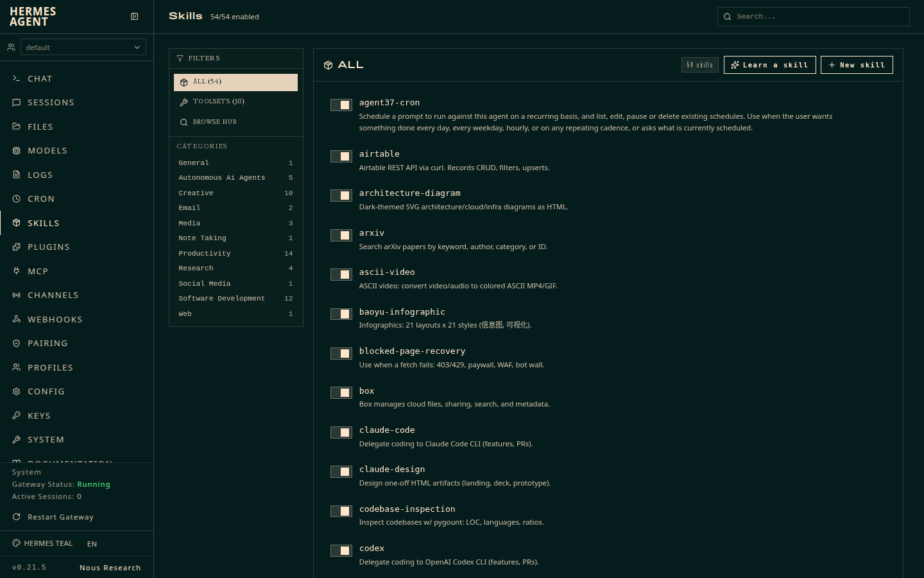The width and height of the screenshot is (924, 578).
Task: Filter by Research category
Action: tap(235, 268)
